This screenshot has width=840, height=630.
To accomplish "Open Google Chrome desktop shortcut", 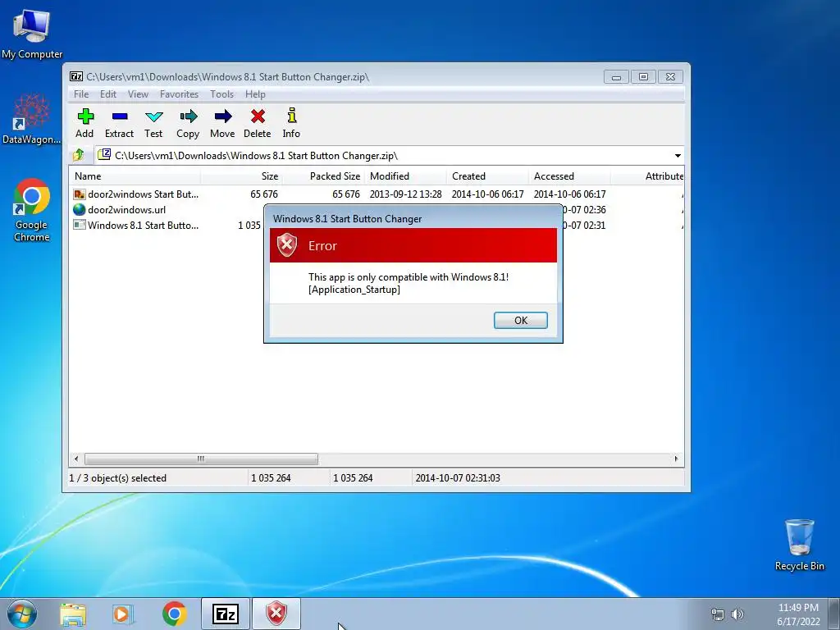I will (x=32, y=209).
